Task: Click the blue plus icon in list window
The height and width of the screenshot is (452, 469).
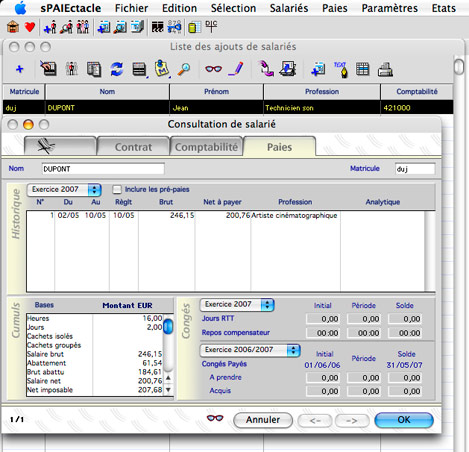Action: (x=20, y=69)
